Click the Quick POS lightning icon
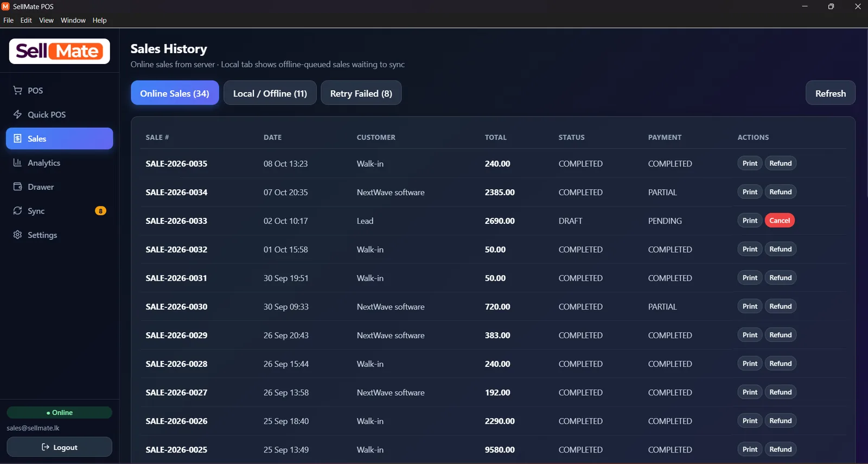Viewport: 868px width, 464px height. [17, 114]
